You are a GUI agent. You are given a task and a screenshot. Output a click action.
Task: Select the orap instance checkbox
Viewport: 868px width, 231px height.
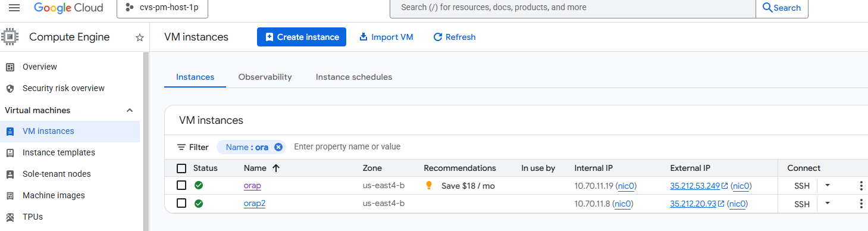point(181,185)
